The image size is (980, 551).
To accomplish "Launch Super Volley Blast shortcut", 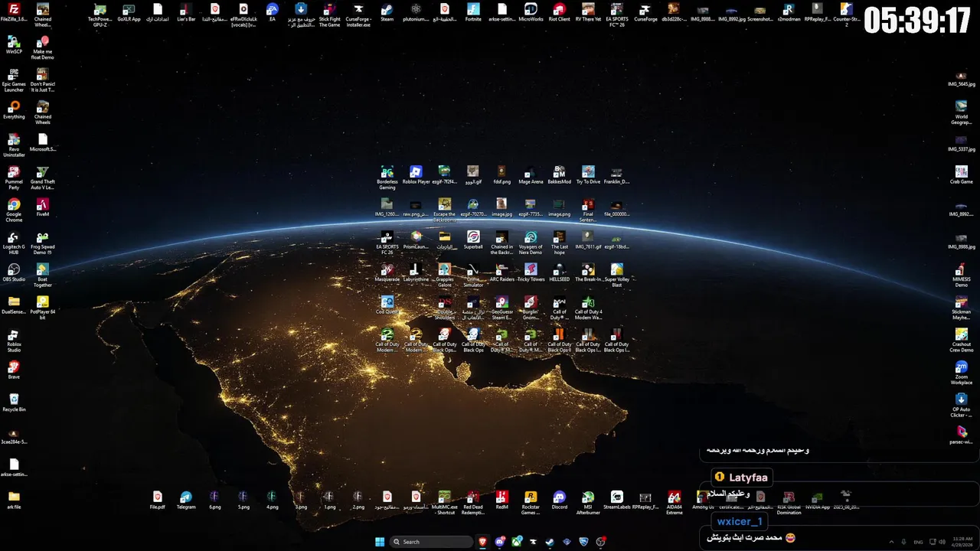I will point(617,275).
